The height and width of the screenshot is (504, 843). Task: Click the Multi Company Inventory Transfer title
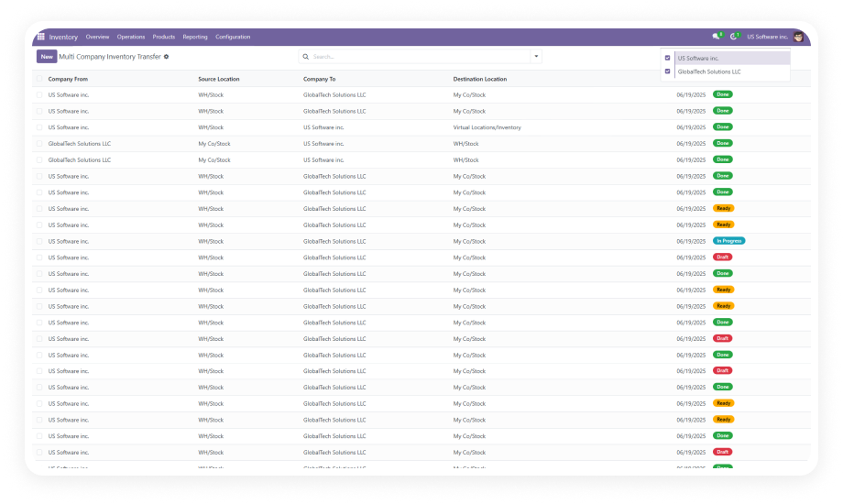click(110, 57)
